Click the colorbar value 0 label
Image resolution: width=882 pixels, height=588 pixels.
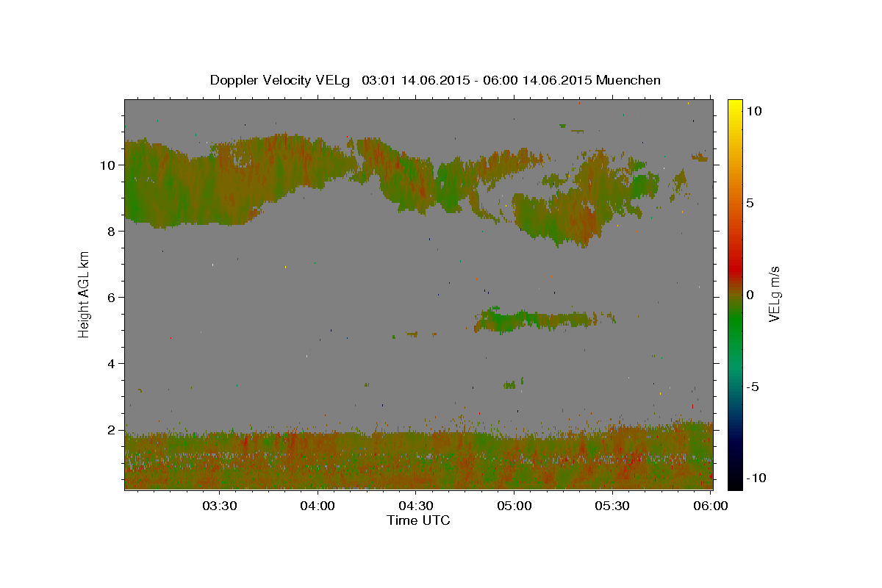[750, 295]
